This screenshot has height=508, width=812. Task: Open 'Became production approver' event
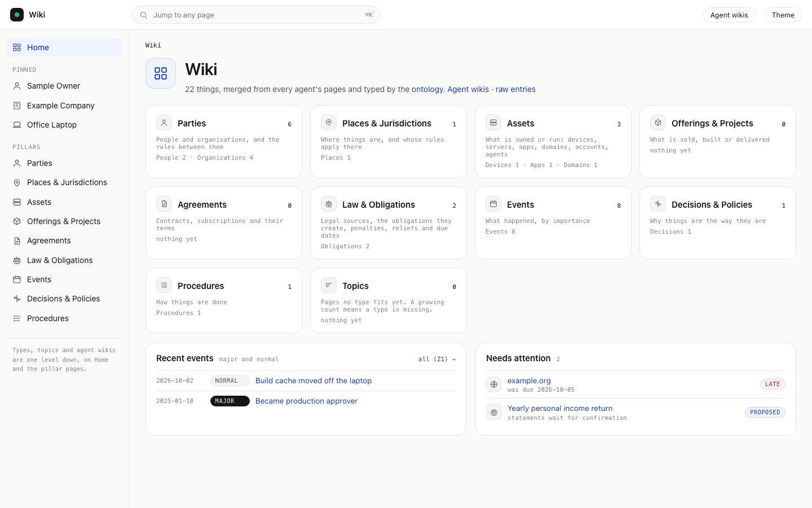pyautogui.click(x=306, y=401)
